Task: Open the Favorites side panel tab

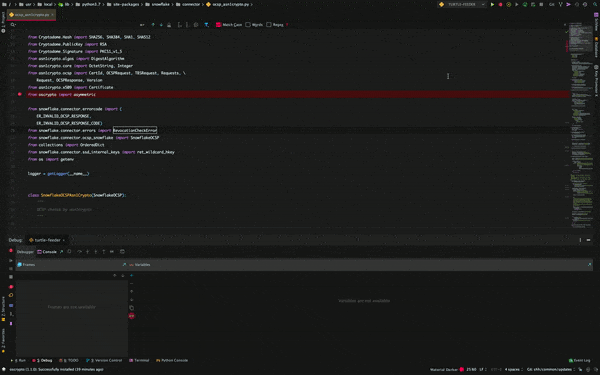Action: tap(3, 340)
